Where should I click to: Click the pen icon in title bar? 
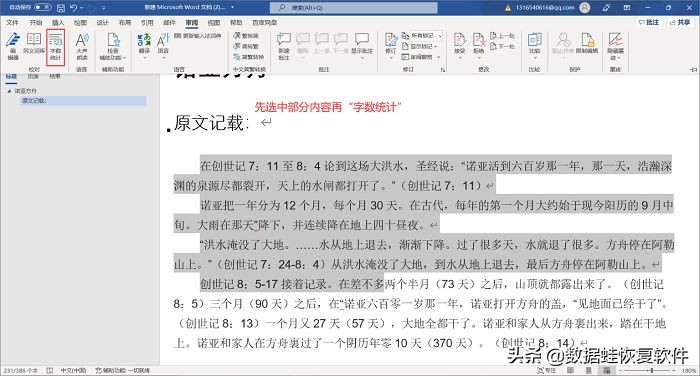click(606, 8)
